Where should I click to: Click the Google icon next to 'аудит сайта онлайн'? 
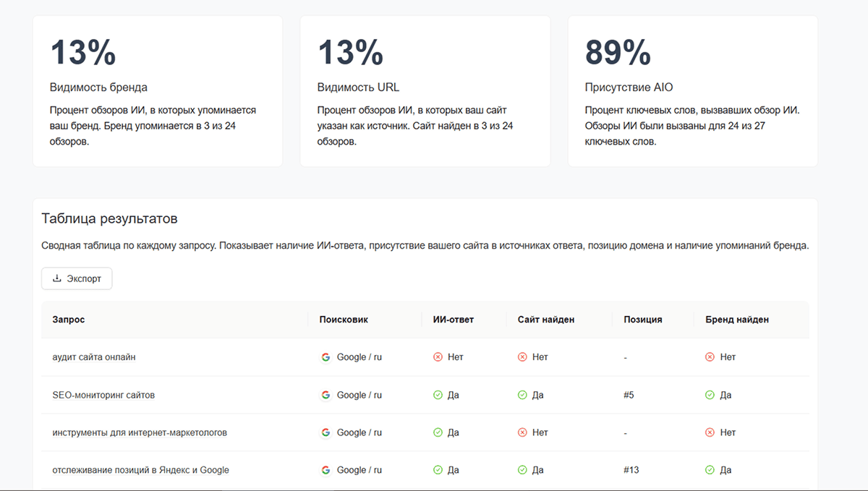[x=325, y=356]
